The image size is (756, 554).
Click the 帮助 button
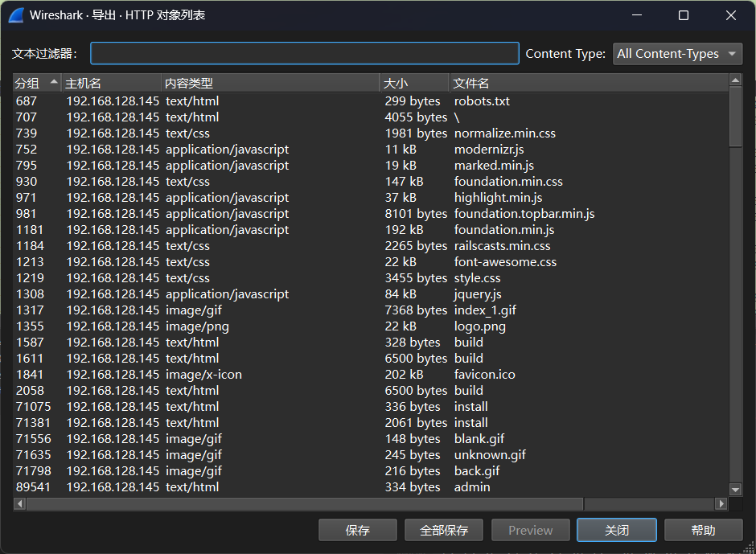pyautogui.click(x=703, y=531)
